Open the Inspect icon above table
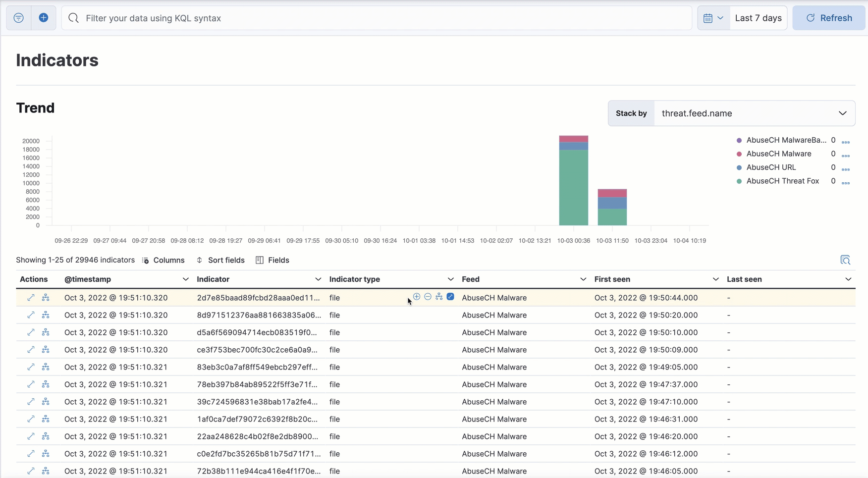Image resolution: width=868 pixels, height=478 pixels. coord(845,260)
